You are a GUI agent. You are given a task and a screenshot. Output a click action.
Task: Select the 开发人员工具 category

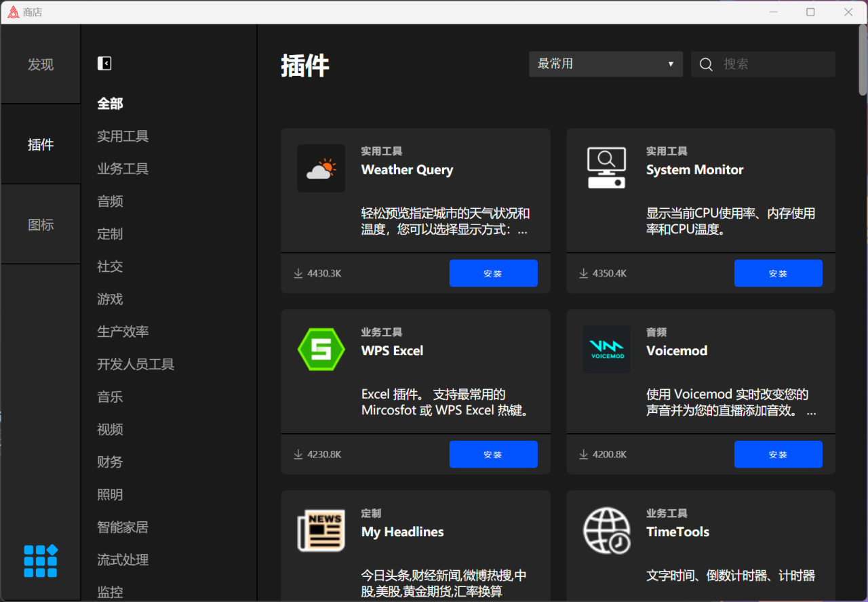tap(136, 363)
